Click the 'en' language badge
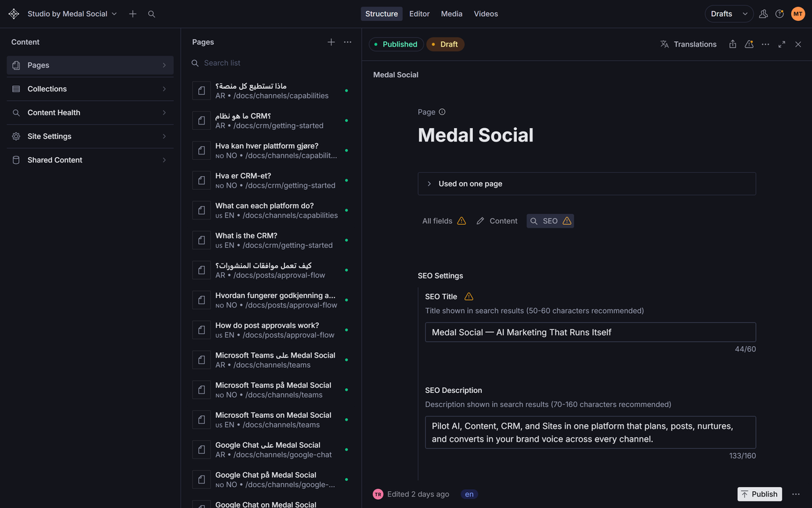The height and width of the screenshot is (508, 812). click(x=470, y=494)
